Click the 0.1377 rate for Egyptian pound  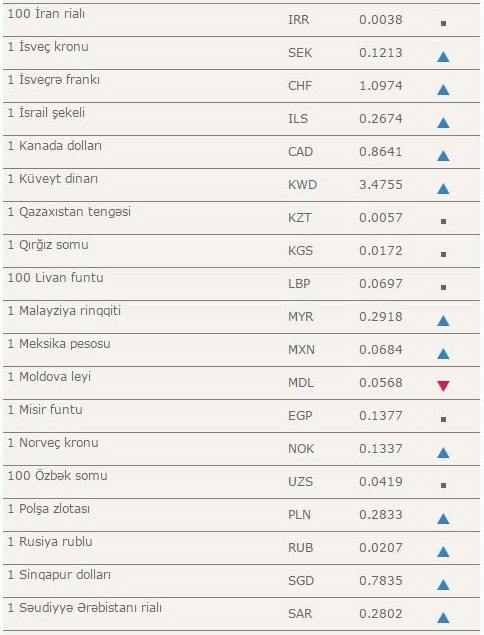[x=381, y=416]
